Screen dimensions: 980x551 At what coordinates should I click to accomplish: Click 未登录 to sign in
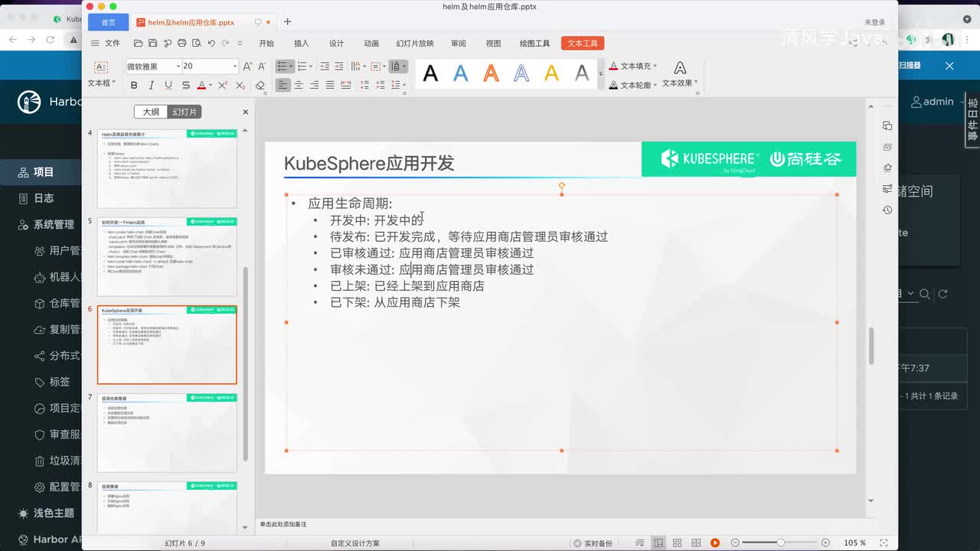[x=874, y=23]
